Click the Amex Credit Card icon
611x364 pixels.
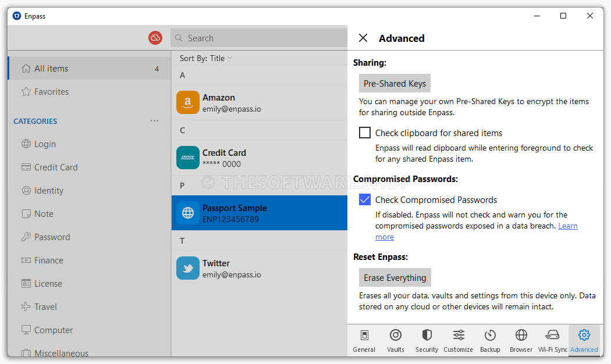(188, 158)
